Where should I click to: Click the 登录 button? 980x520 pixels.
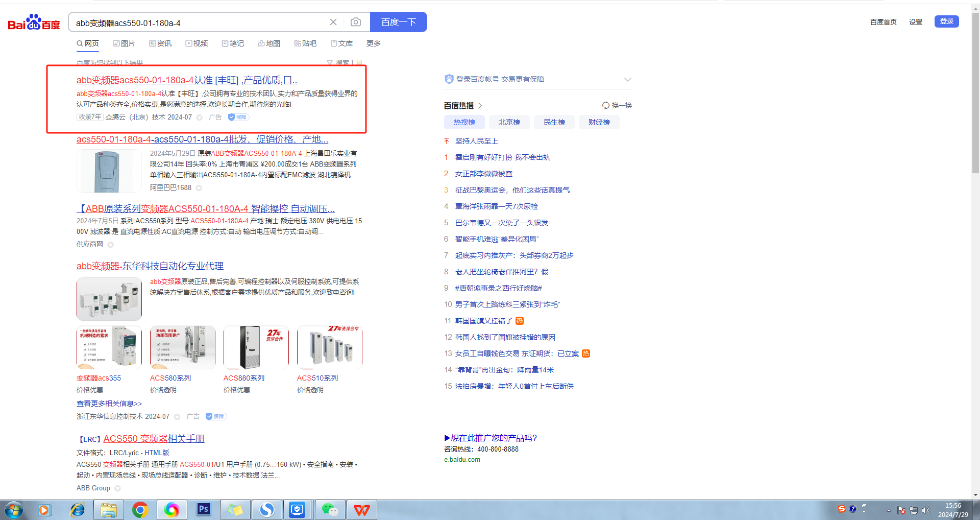pos(947,21)
